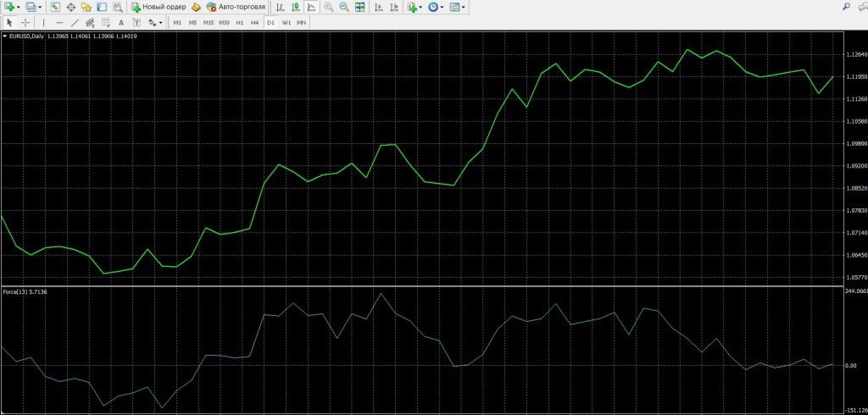The width and height of the screenshot is (868, 415).
Task: Switch to the W1 timeframe
Action: [x=287, y=22]
